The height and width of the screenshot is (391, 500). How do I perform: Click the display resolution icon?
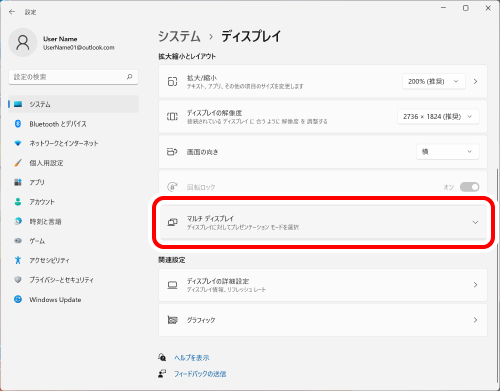click(x=172, y=117)
